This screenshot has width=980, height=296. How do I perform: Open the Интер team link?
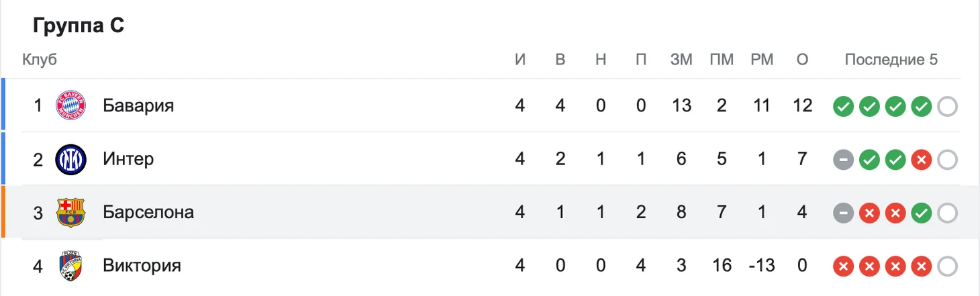tap(128, 159)
